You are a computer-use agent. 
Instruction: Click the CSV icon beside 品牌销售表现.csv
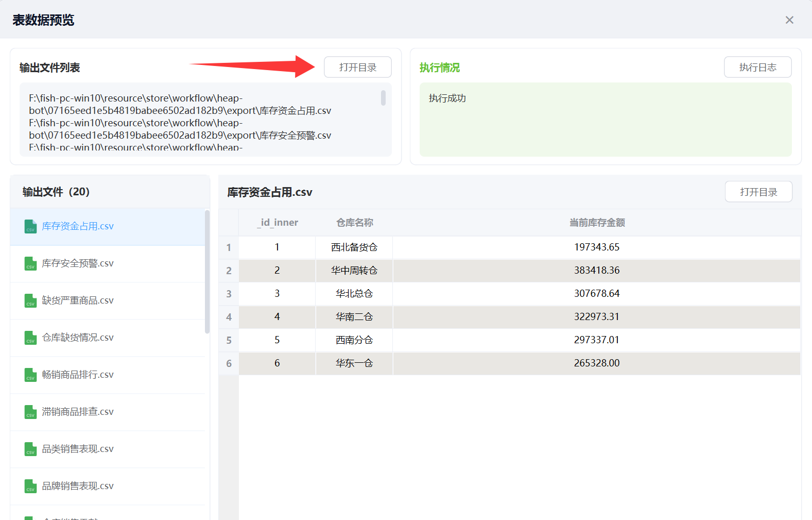coord(30,487)
